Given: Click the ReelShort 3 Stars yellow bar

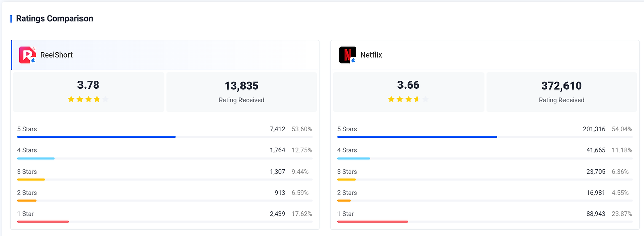Looking at the screenshot, I should (31, 179).
